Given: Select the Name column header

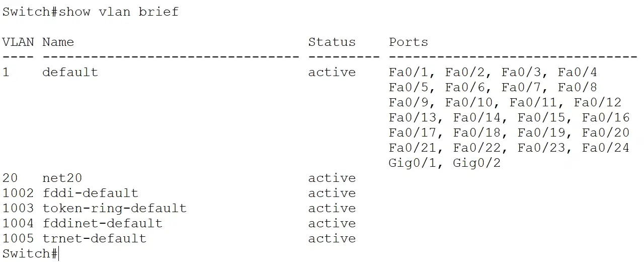Looking at the screenshot, I should (58, 42).
